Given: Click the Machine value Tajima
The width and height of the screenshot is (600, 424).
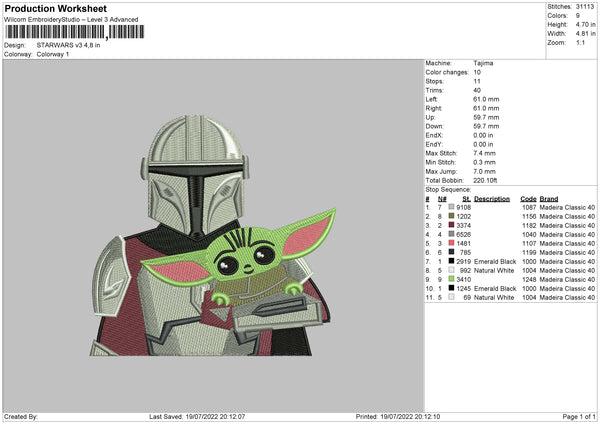Looking at the screenshot, I should point(483,63).
